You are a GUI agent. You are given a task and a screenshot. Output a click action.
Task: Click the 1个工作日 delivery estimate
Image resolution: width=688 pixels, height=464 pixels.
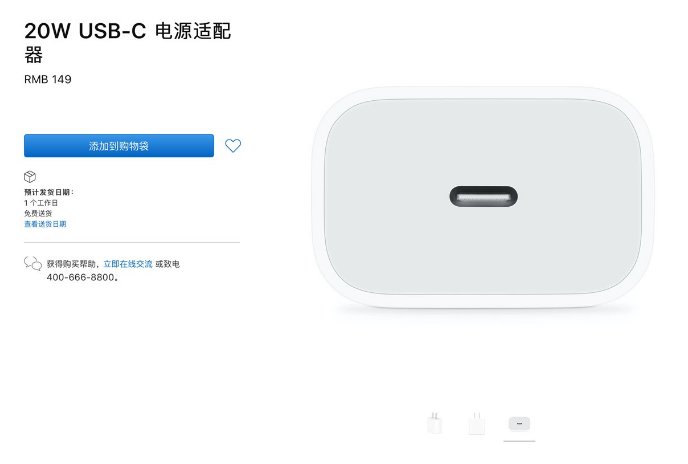41,203
